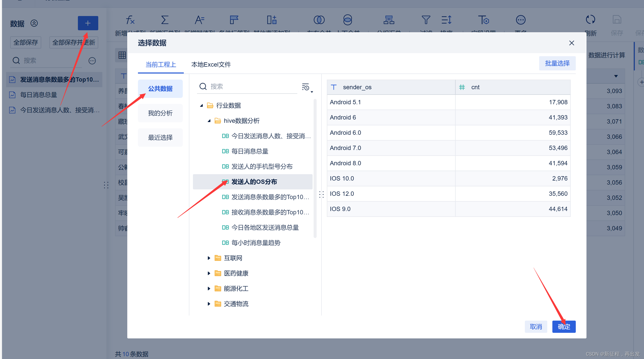644x359 pixels.
Task: Click the cnt number type icon
Action: (462, 87)
